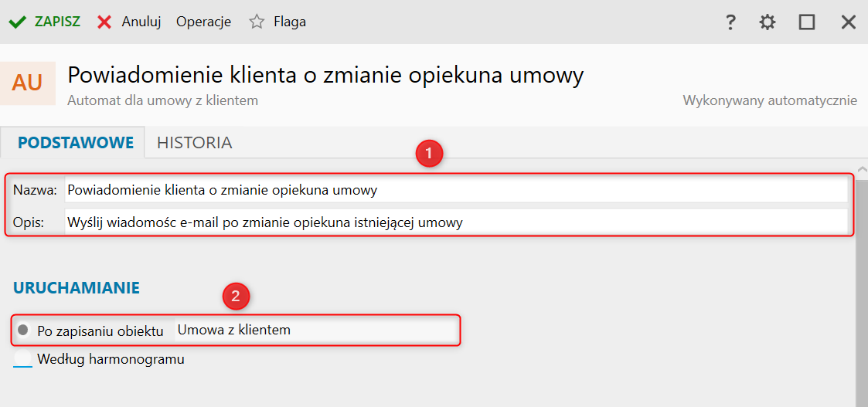Click the Flaga label

tap(290, 22)
